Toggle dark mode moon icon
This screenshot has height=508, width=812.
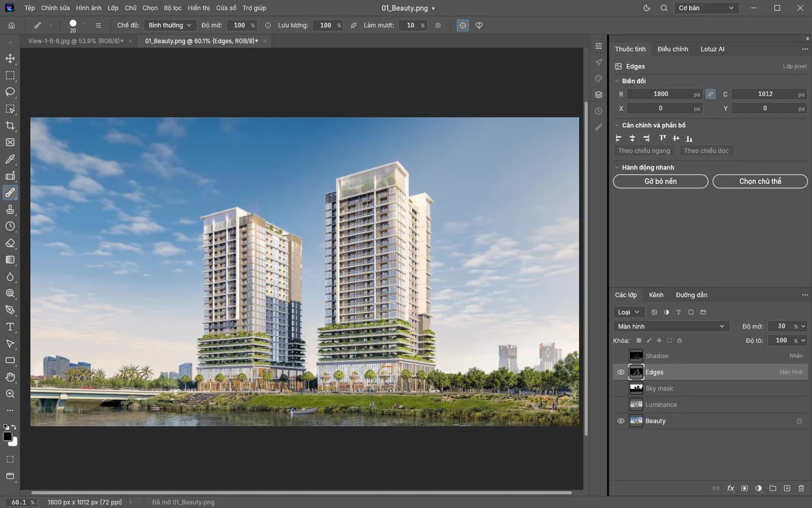[647, 8]
